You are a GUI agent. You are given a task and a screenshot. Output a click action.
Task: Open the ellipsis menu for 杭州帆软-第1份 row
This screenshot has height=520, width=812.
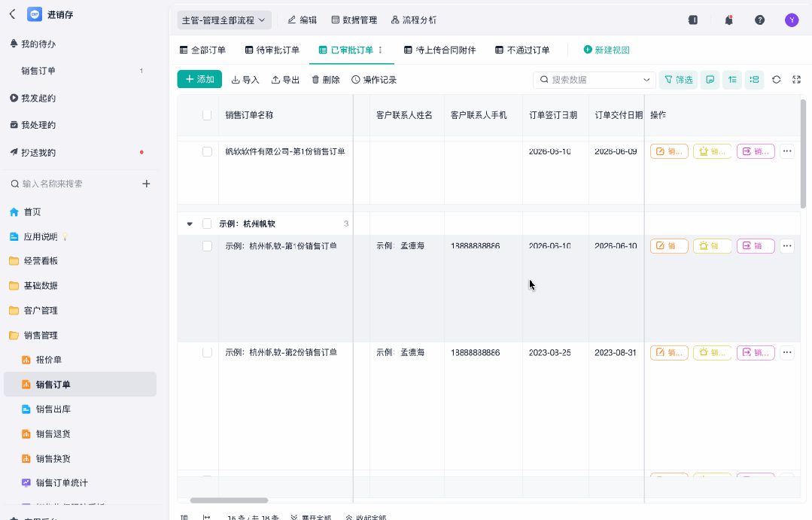pyautogui.click(x=787, y=245)
